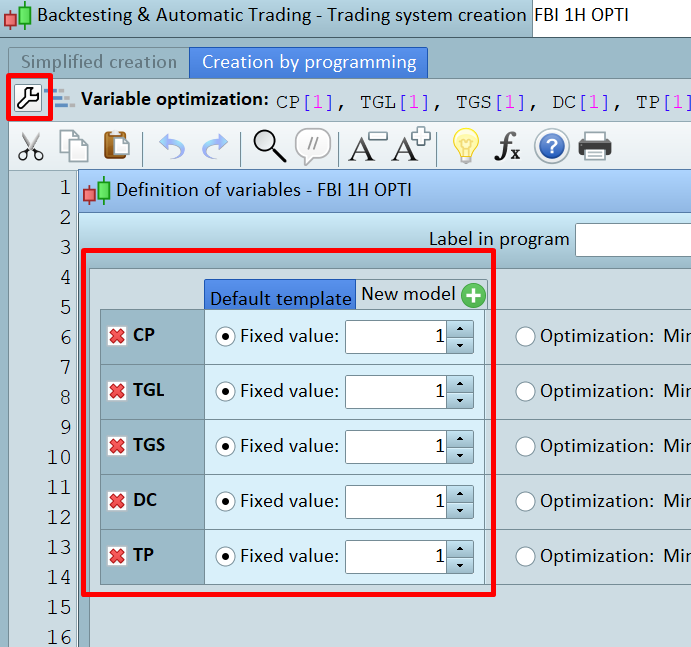The image size is (691, 647).
Task: Open New model tab
Action: coord(421,294)
